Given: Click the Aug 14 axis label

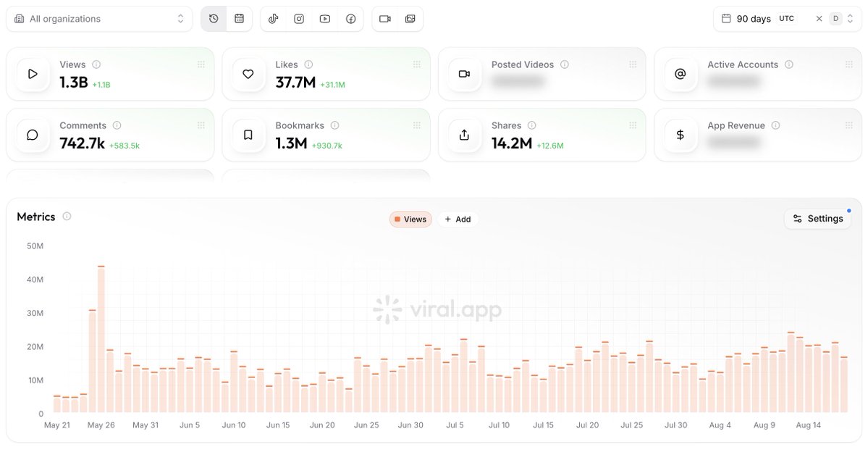Looking at the screenshot, I should (808, 425).
